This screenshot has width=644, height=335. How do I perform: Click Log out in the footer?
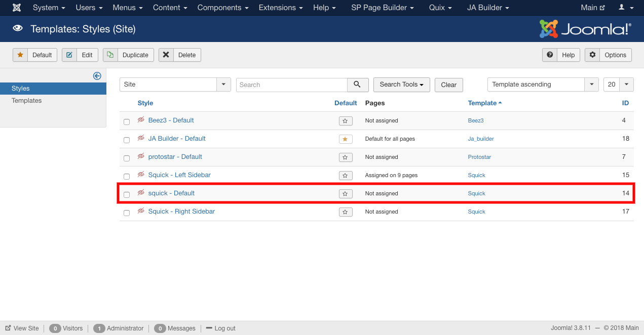point(221,328)
